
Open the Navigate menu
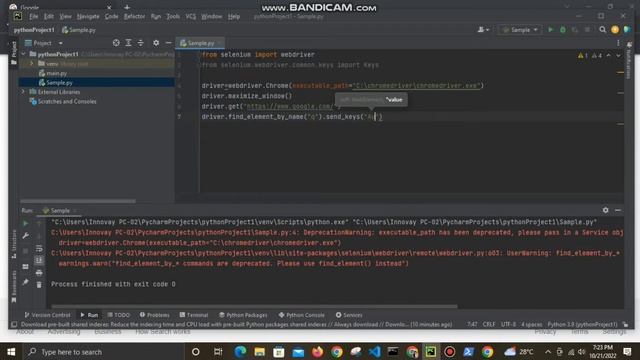88,16
